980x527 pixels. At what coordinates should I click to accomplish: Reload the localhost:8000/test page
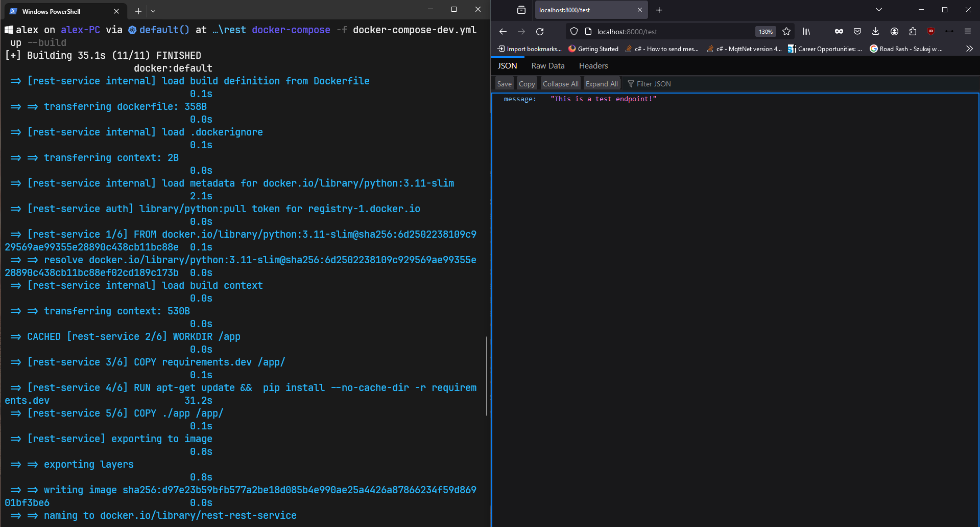(x=540, y=32)
